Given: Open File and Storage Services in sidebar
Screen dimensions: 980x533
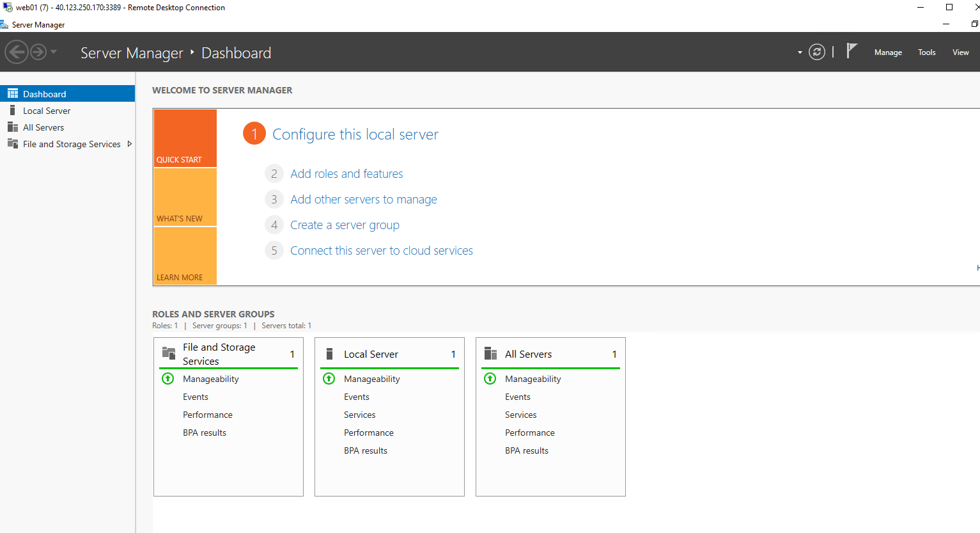Looking at the screenshot, I should (x=68, y=144).
